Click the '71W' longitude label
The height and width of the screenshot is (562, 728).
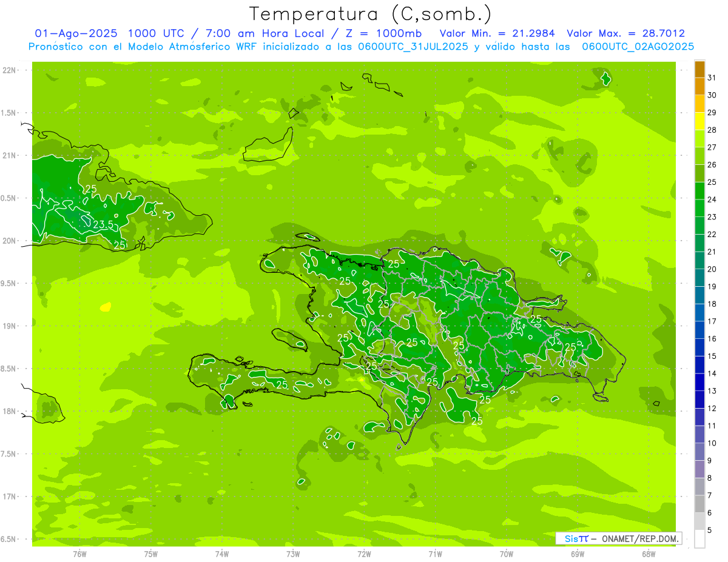pyautogui.click(x=435, y=554)
